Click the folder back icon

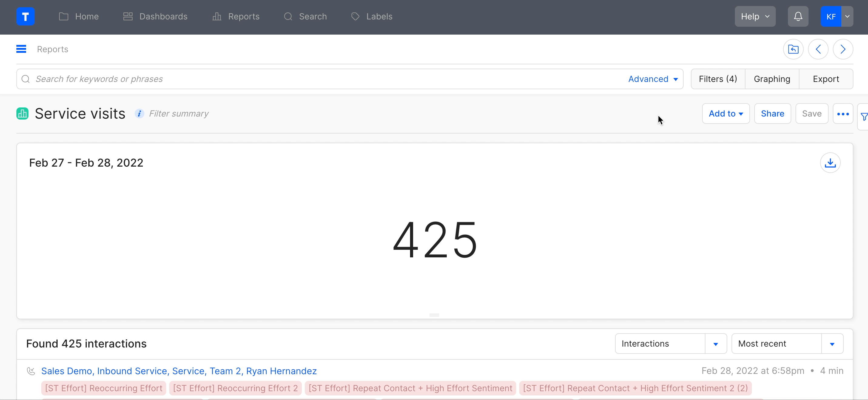[x=793, y=49]
